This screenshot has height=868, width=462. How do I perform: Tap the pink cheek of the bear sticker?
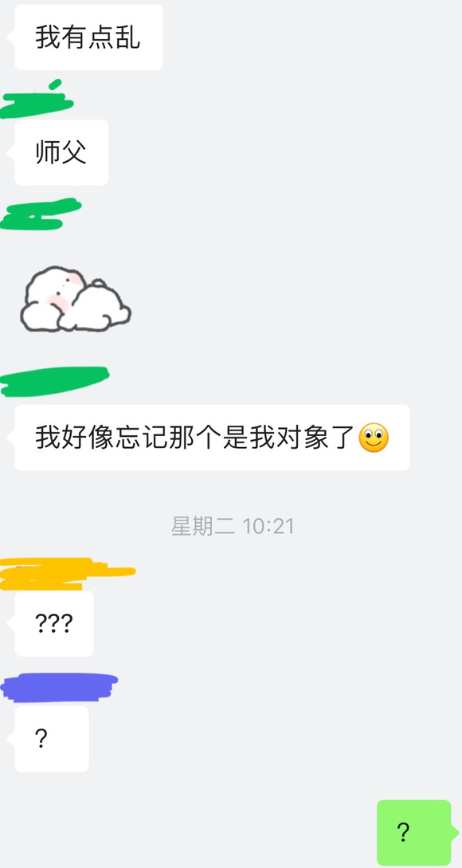(57, 302)
